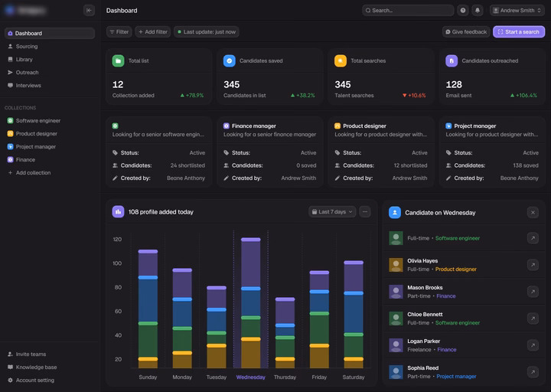Click the purple bar chart icon beside 108 profile added today

click(x=118, y=211)
